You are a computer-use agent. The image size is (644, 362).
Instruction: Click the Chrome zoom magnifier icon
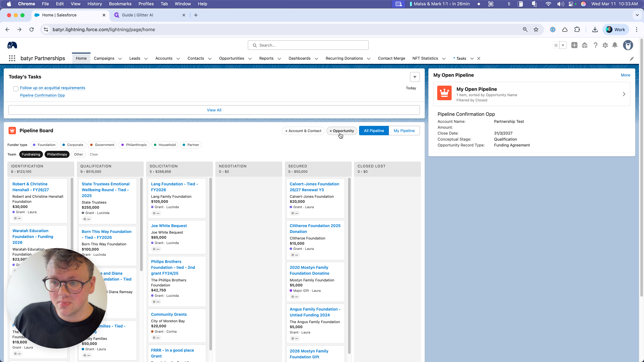point(525,29)
